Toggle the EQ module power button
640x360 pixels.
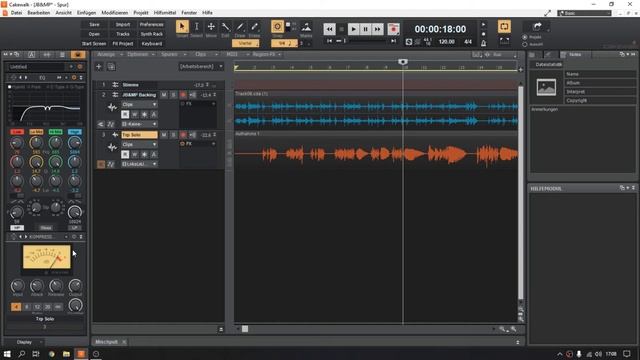[x=74, y=77]
